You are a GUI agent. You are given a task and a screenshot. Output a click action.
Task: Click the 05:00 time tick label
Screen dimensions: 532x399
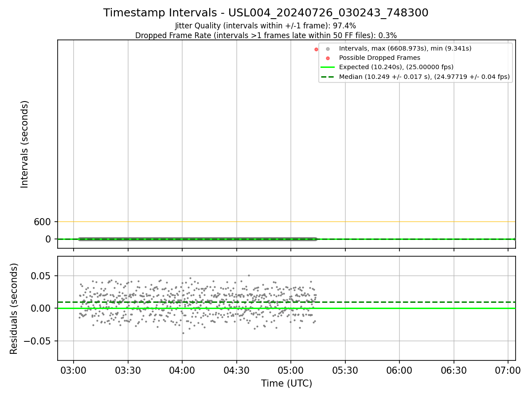point(291,371)
